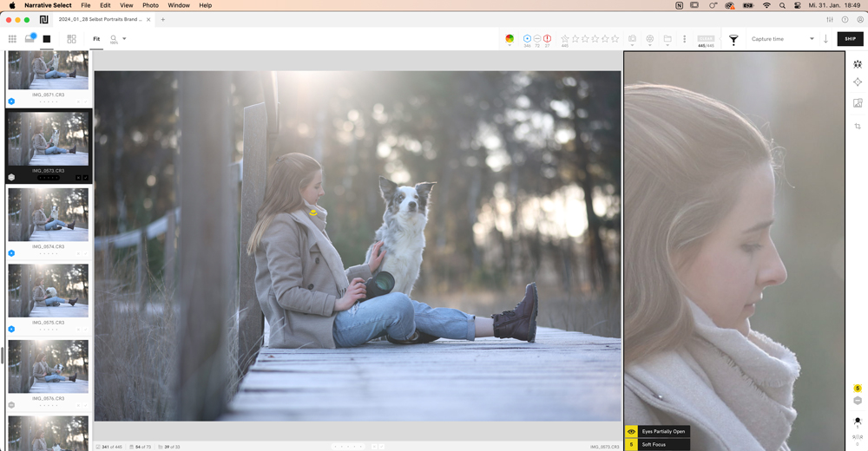Select single image loupe view

[47, 39]
